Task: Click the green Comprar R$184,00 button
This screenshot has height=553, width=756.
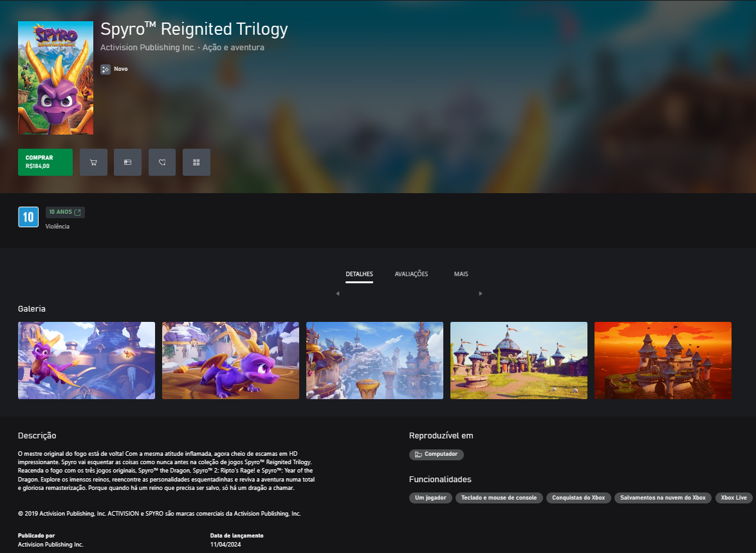Action: point(45,162)
